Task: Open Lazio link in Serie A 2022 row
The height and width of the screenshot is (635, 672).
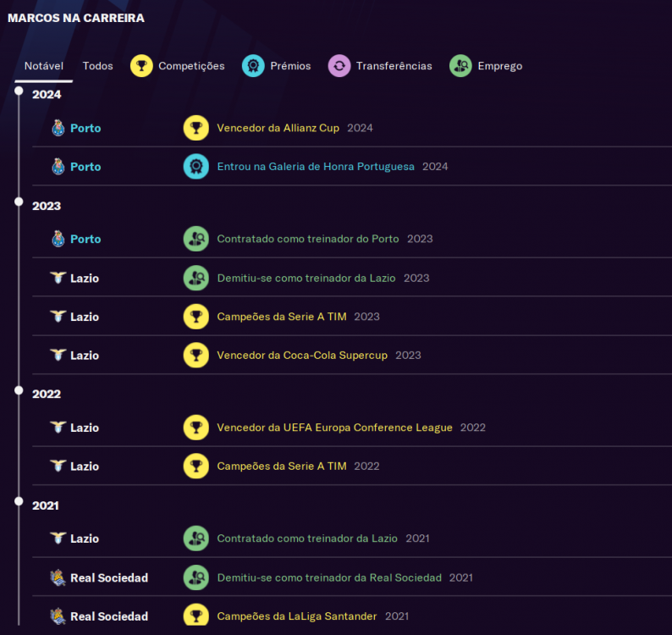Action: 85,467
